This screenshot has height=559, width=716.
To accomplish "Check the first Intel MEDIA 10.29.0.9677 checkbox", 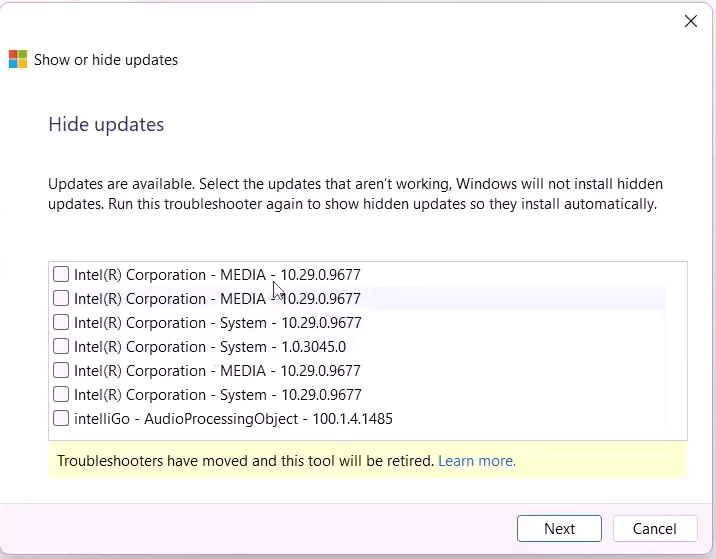I will coord(61,274).
